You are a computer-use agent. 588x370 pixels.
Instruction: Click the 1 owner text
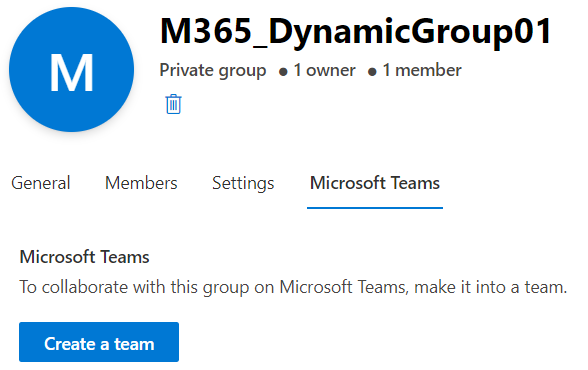tap(324, 70)
